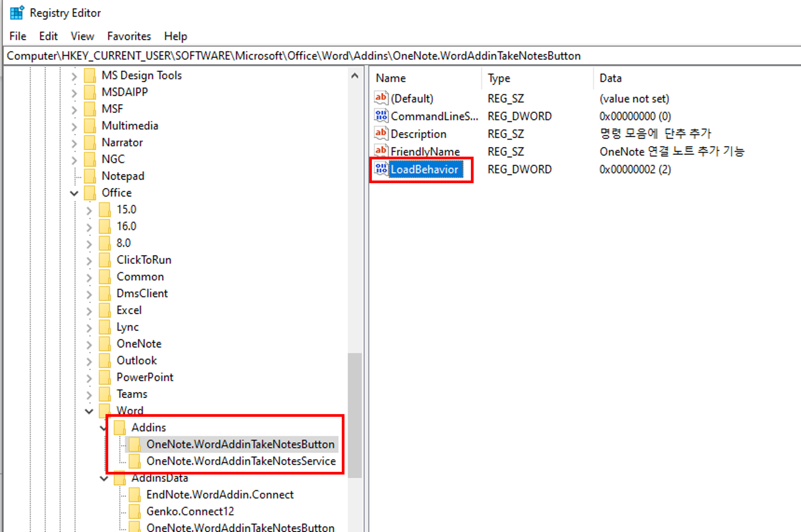The image size is (801, 532).
Task: Open the File menu
Action: [x=18, y=36]
